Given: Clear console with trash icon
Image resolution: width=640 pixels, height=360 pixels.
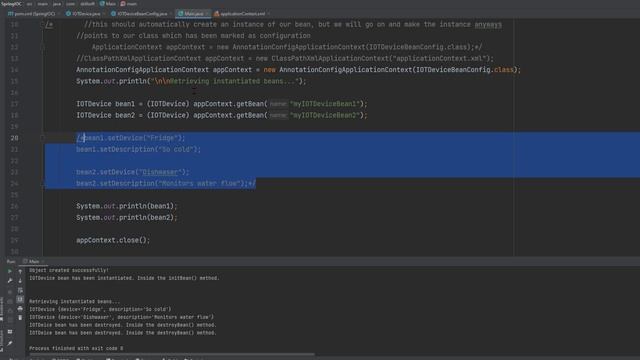Looking at the screenshot, I should (20, 318).
